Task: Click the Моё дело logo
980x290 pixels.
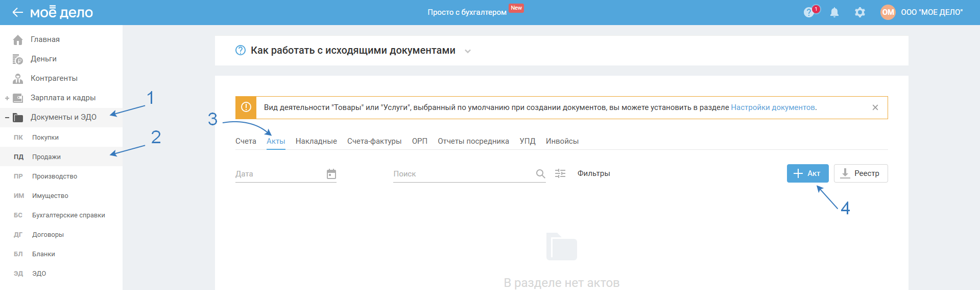Action: (61, 12)
